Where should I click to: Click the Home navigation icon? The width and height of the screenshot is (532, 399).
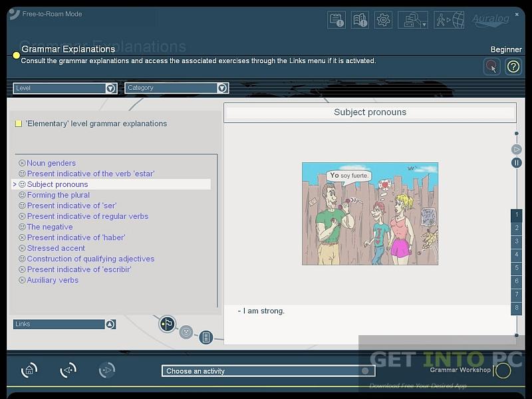[x=29, y=370]
